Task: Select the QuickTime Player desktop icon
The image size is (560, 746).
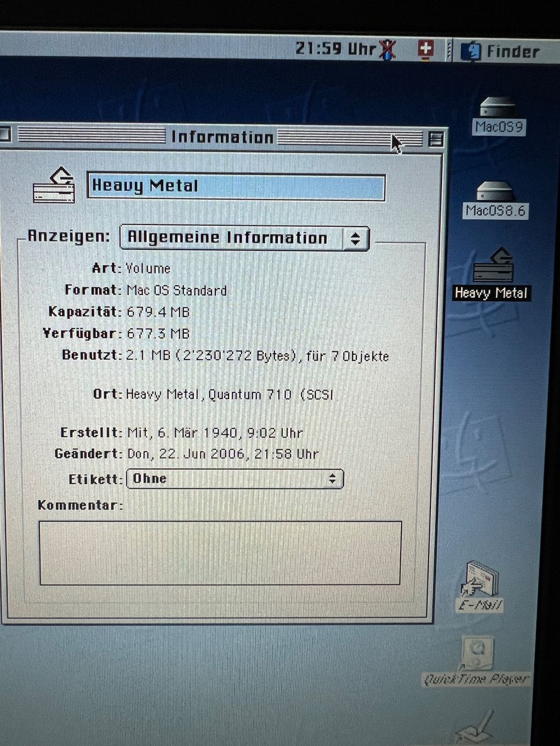Action: (x=479, y=653)
